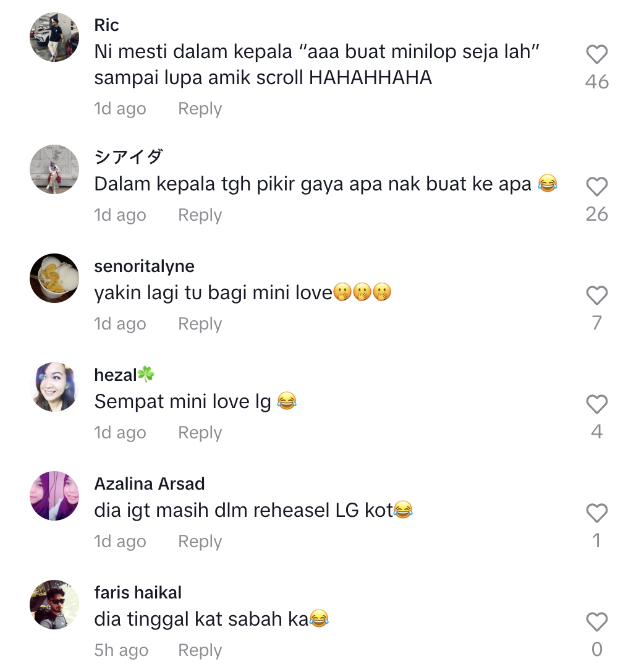Image resolution: width=644 pixels, height=664 pixels.
Task: Reply to faris haikal's comment
Action: 200,650
